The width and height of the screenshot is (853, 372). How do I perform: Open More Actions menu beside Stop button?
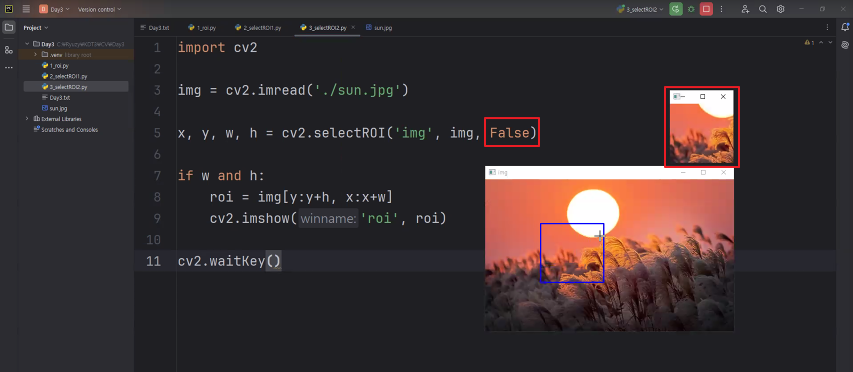(721, 9)
